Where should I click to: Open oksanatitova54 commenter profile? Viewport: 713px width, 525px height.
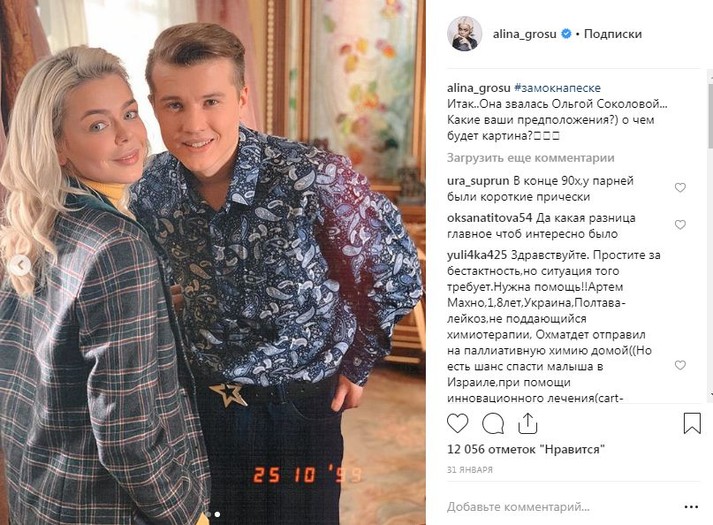tap(489, 218)
